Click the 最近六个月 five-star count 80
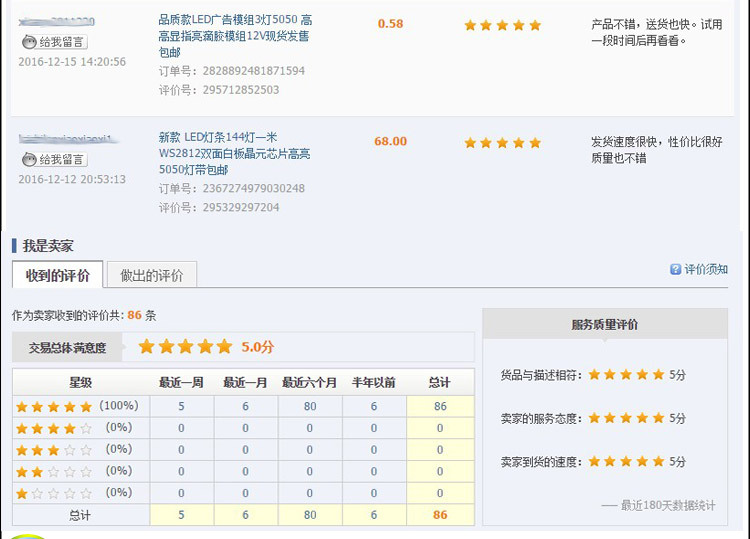This screenshot has width=750, height=539. [309, 407]
